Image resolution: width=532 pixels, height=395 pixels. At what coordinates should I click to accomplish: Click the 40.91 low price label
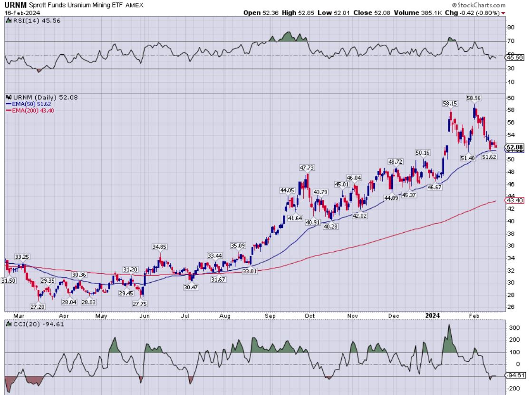click(x=313, y=222)
